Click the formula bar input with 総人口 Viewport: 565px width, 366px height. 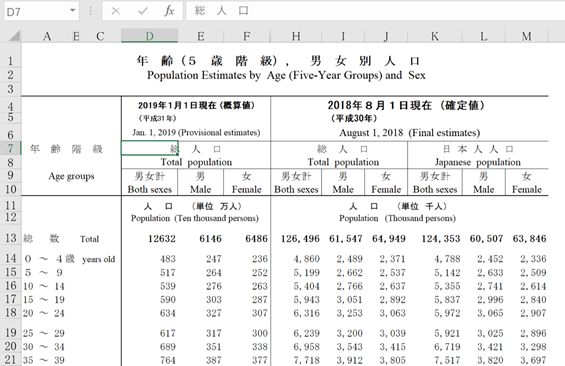[x=375, y=11]
